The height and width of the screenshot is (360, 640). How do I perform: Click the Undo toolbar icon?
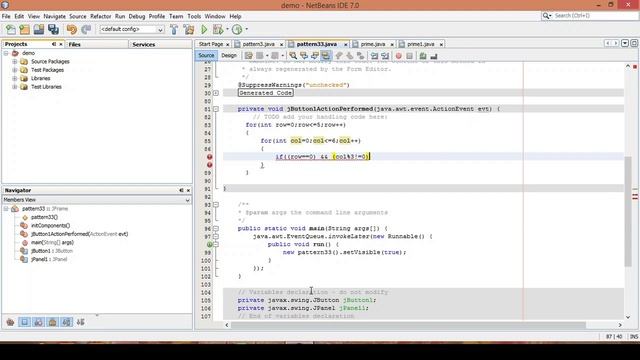point(72,29)
